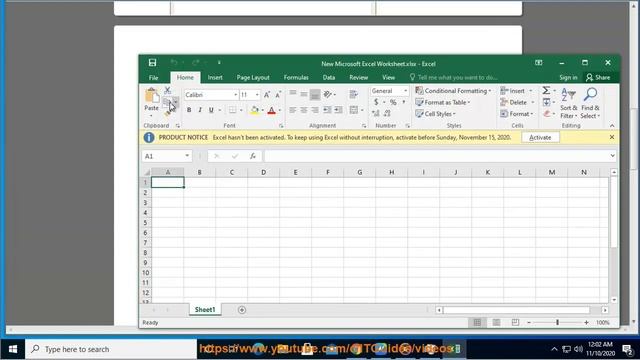The width and height of the screenshot is (640, 360).
Task: Apply Percent style format
Action: click(x=393, y=102)
